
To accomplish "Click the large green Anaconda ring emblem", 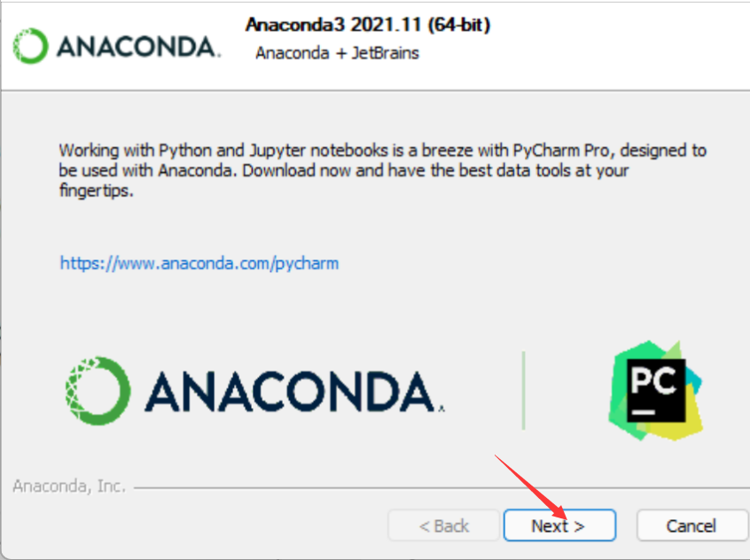I will tap(98, 391).
